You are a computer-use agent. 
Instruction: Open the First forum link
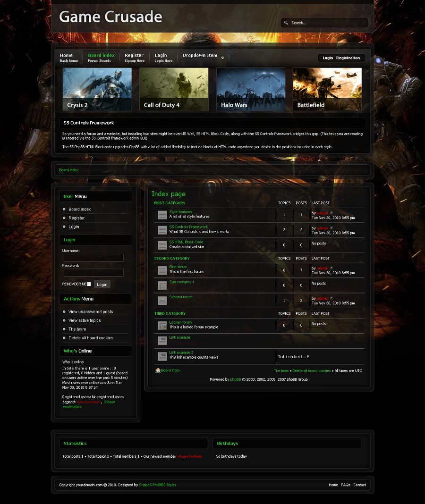(178, 267)
